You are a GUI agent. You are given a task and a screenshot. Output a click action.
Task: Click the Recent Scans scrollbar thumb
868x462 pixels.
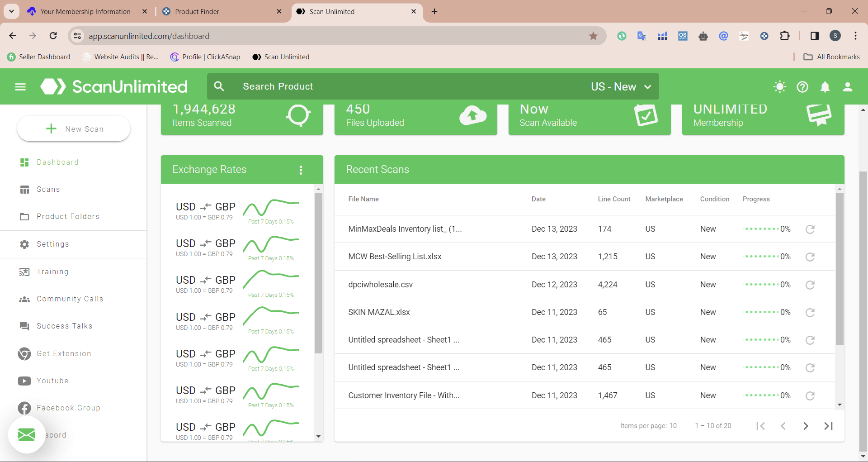click(840, 269)
